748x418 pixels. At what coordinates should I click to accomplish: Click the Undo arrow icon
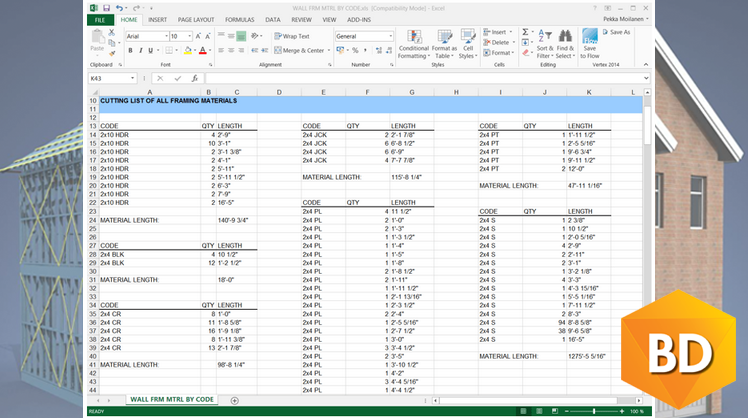pyautogui.click(x=119, y=8)
